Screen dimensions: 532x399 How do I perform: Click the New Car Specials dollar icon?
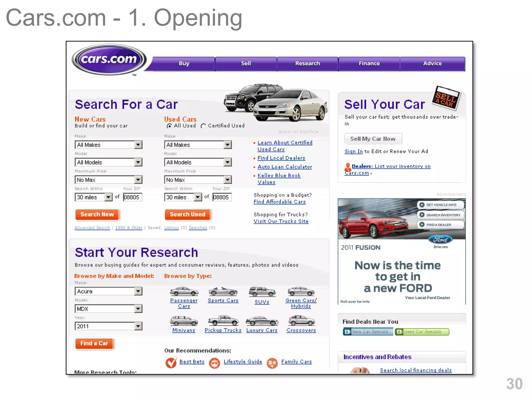[x=348, y=332]
